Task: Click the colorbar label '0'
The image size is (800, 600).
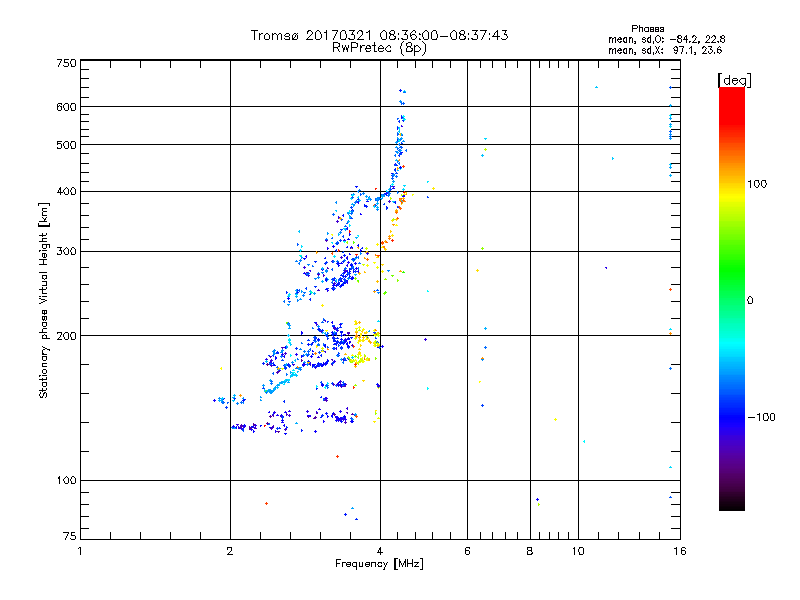Action: click(x=750, y=301)
